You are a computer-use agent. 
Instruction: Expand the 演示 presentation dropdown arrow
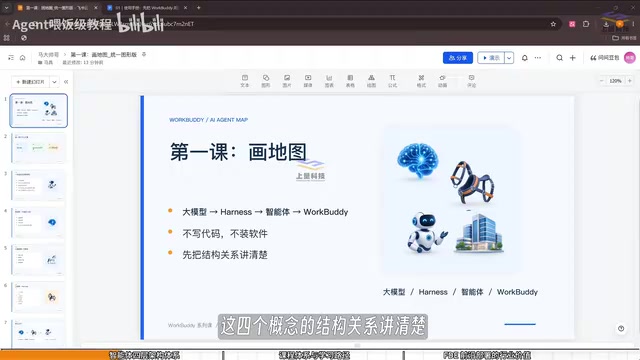[x=509, y=58]
